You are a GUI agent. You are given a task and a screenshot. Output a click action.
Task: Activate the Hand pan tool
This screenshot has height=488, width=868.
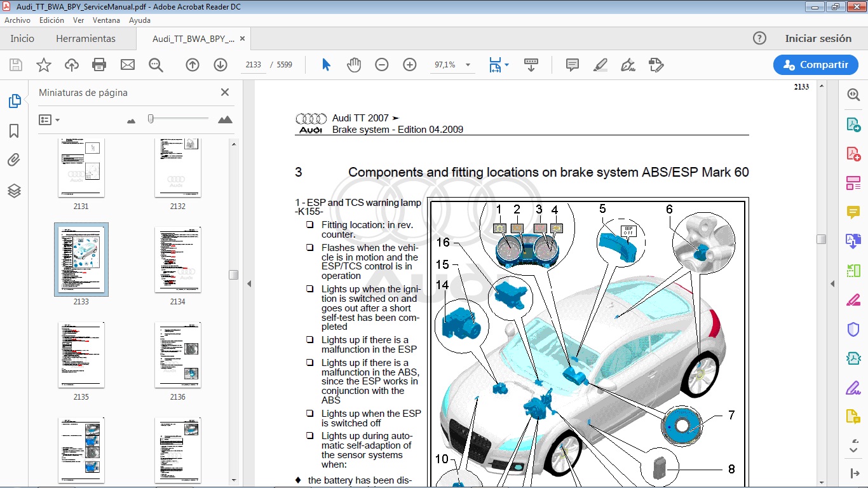point(354,65)
